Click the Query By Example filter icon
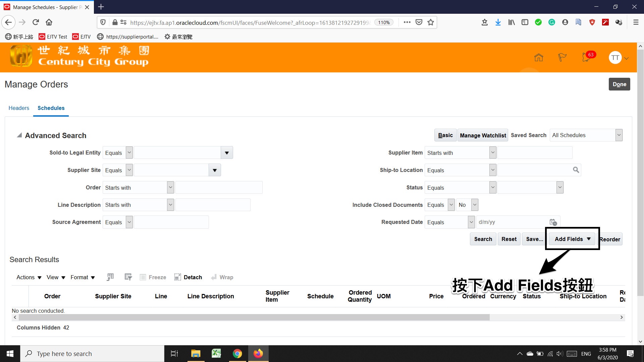 click(128, 277)
